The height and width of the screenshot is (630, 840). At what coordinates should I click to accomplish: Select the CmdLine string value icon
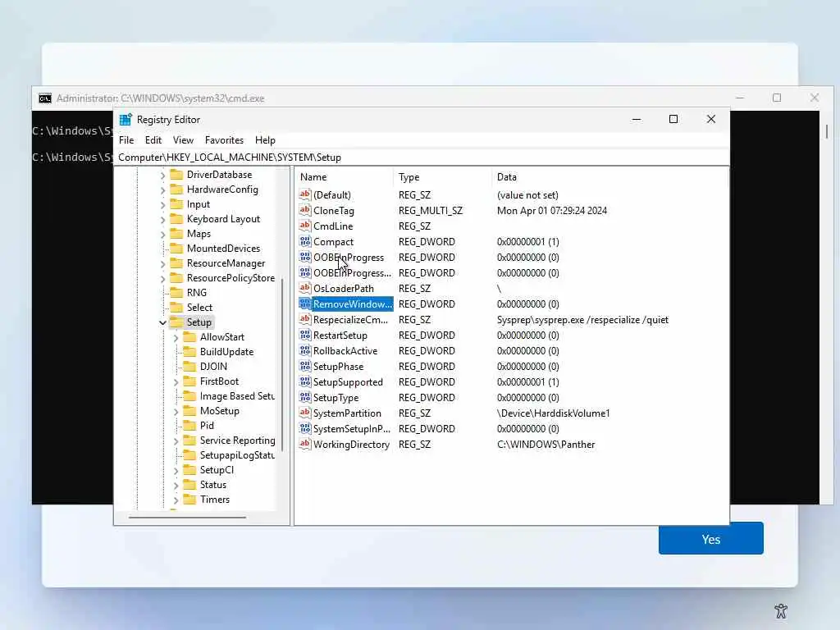point(305,226)
